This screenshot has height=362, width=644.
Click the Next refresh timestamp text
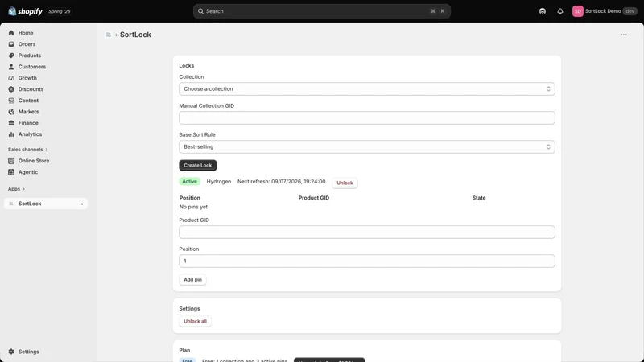tap(281, 182)
